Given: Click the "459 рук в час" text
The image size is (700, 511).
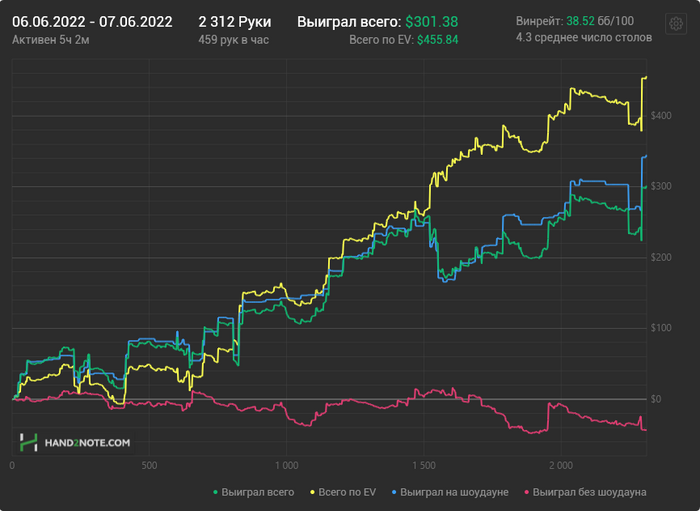Looking at the screenshot, I should (x=233, y=40).
